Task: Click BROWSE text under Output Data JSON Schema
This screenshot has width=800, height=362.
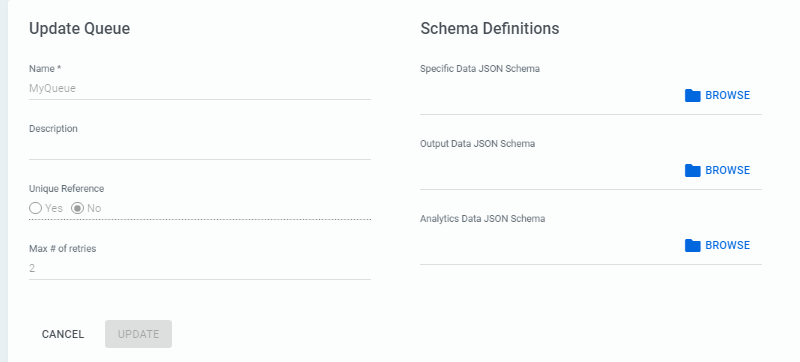Action: [728, 170]
